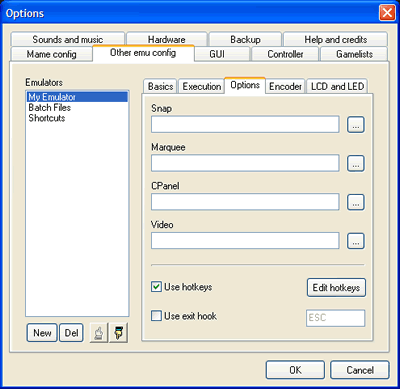Click the Edit hotkeys button
The width and height of the screenshot is (400, 389).
(336, 287)
